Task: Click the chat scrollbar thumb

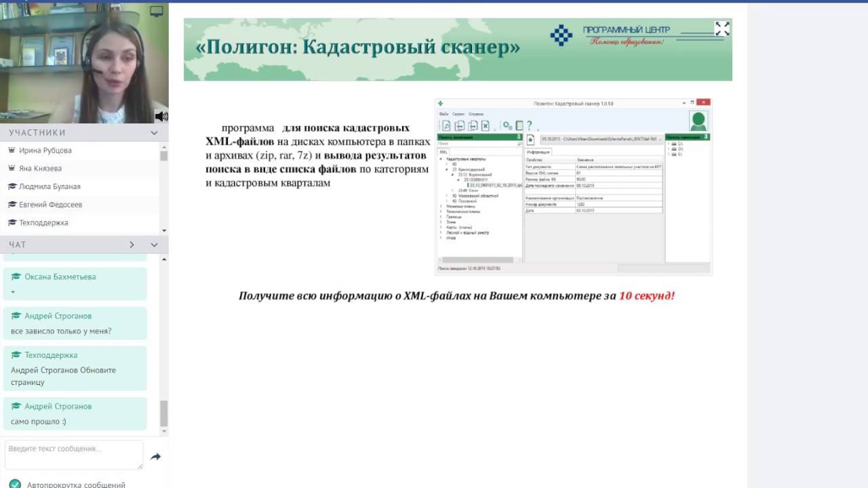Action: click(x=164, y=413)
